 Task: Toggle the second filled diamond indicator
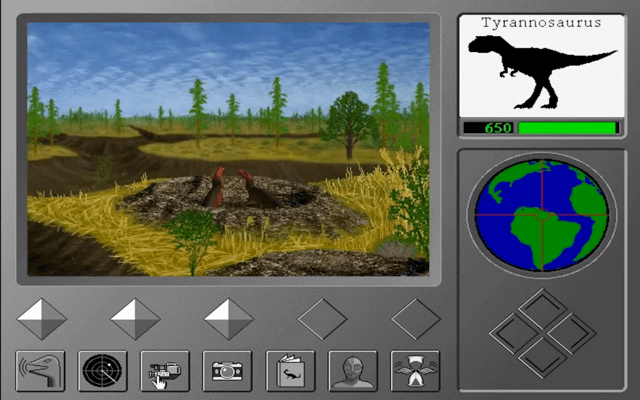(135, 319)
